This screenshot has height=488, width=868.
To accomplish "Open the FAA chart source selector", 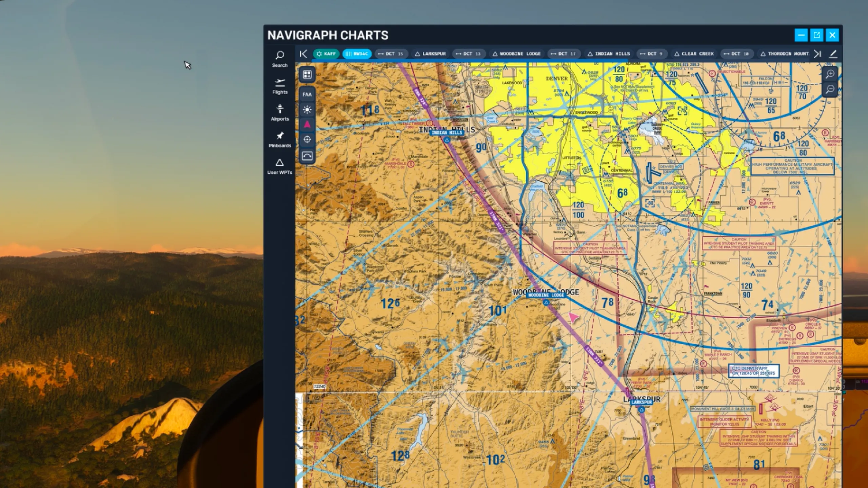I will pos(307,95).
